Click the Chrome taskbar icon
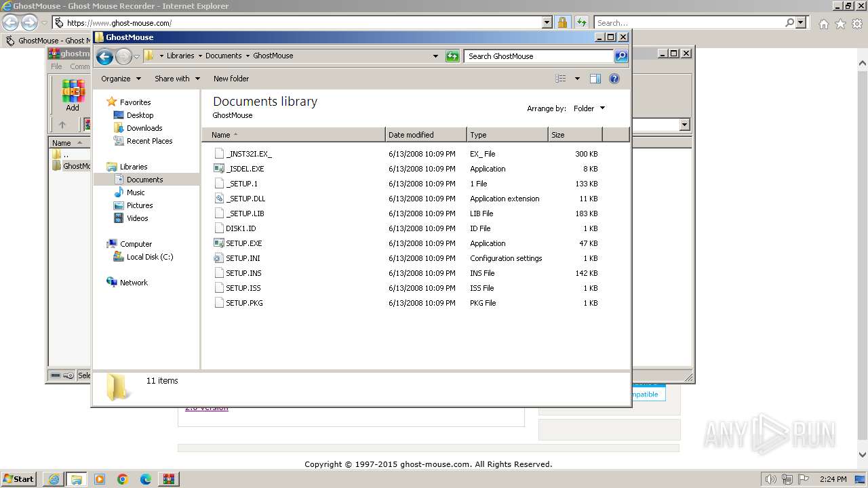The image size is (868, 488). pos(123,479)
